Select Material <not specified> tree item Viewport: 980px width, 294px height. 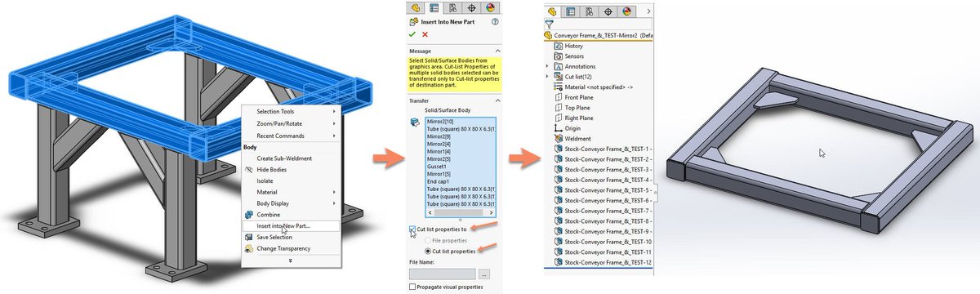pos(593,87)
